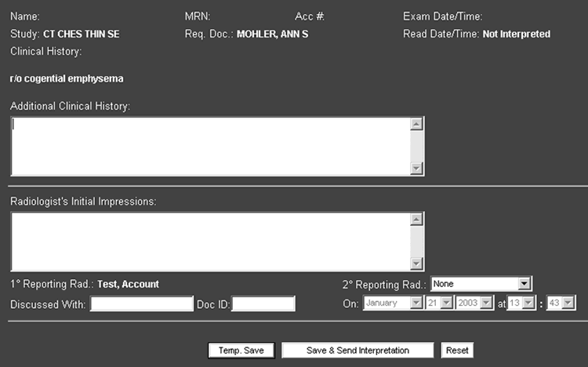Click the scrollbar track in Additional Clinical History

point(416,146)
